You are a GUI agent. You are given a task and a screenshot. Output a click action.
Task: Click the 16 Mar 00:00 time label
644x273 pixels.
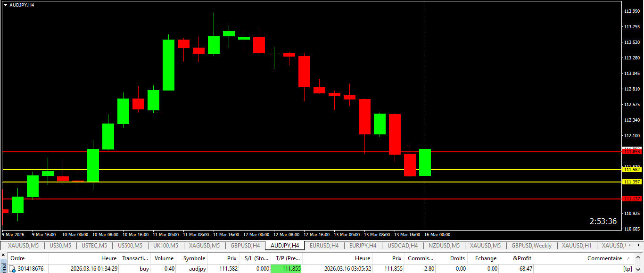438,235
